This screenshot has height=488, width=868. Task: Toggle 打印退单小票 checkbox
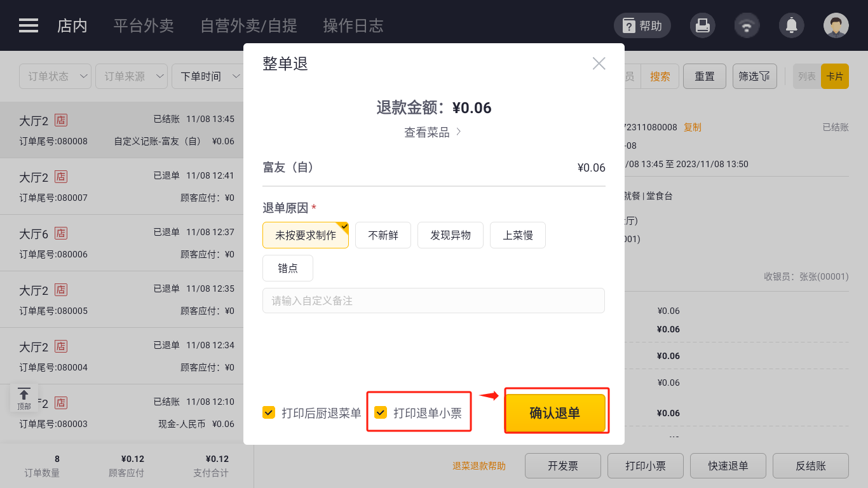click(381, 413)
